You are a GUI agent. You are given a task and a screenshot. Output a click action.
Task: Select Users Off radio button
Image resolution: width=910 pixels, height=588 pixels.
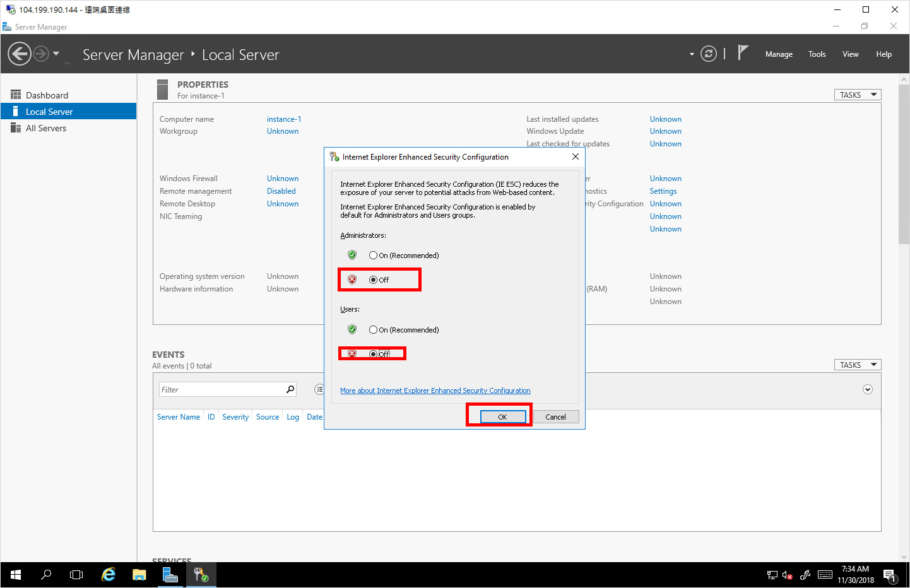pos(373,354)
